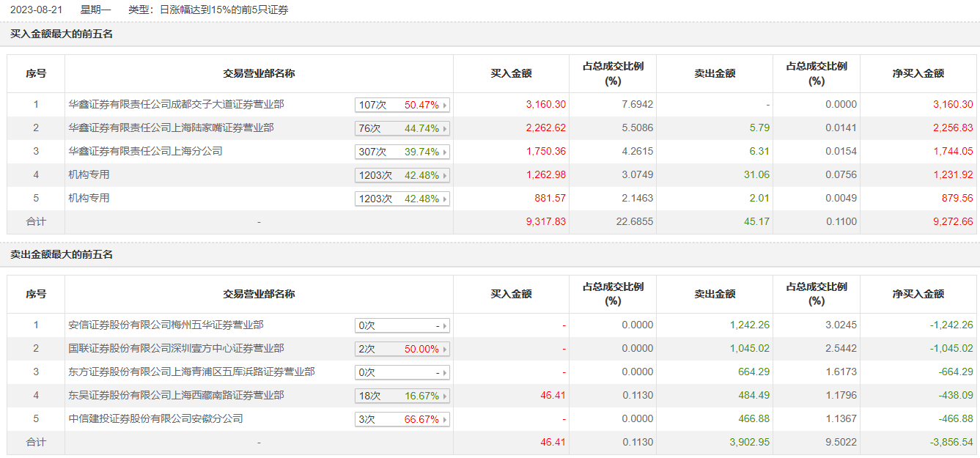This screenshot has width=980, height=458.
Task: Select the buy amount 1,750.36
Action: pos(545,152)
